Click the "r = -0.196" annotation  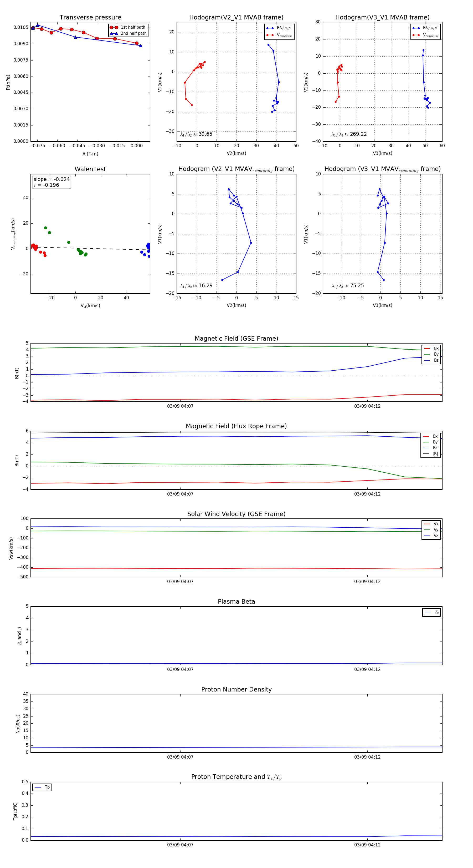pyautogui.click(x=47, y=185)
